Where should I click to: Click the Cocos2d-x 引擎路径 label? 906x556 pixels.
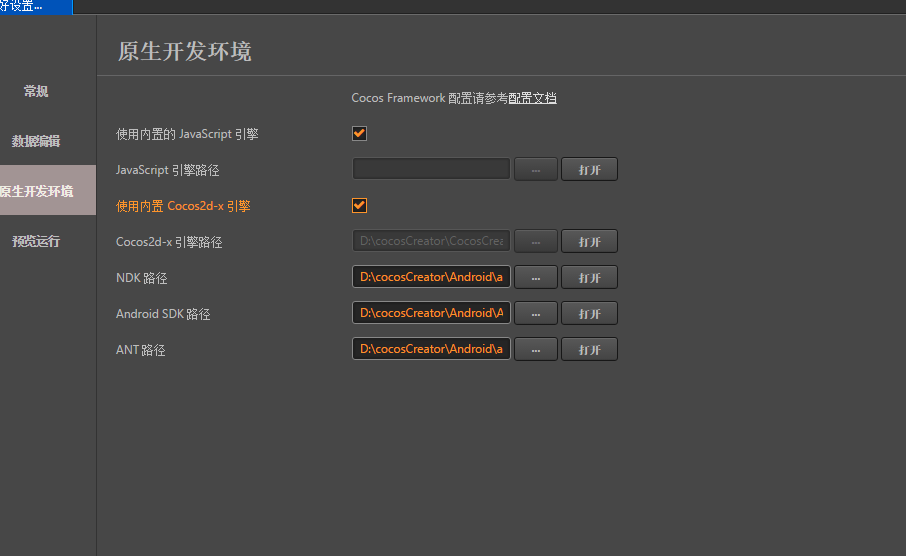tap(169, 242)
